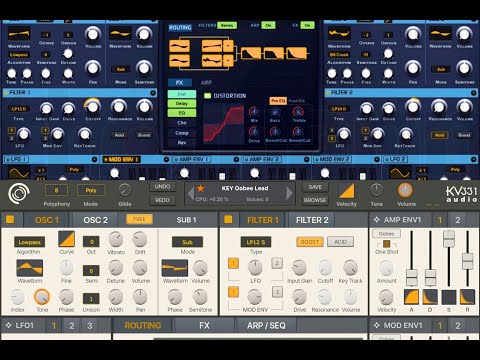Click the diamond icon beside LFO1
The image size is (480, 360).
pyautogui.click(x=9, y=325)
